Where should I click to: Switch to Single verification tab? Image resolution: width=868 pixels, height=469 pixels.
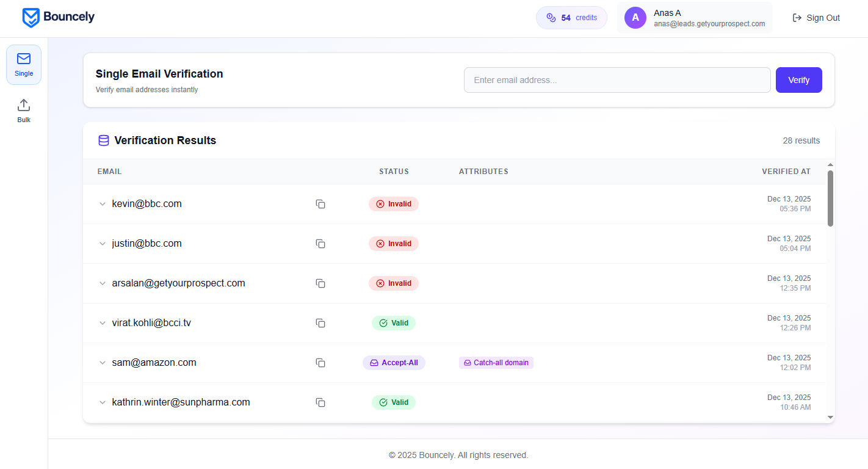(24, 65)
